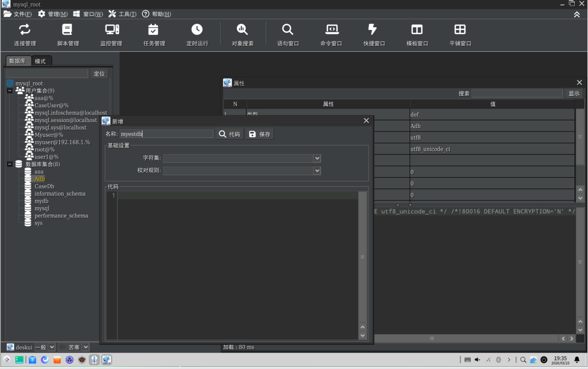Collapse toolbar with double-chevron icon

click(577, 14)
